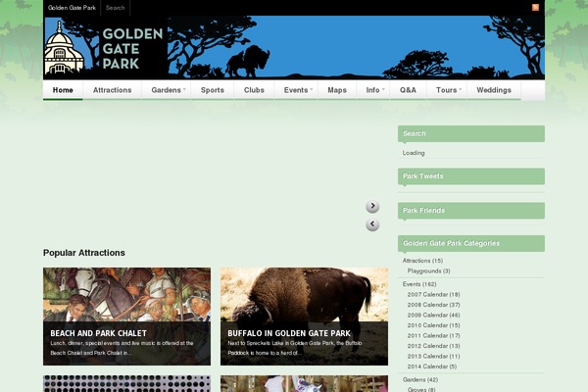Click the Golden Gate Park Categories header
Screen dimensions: 588x392
pos(471,243)
